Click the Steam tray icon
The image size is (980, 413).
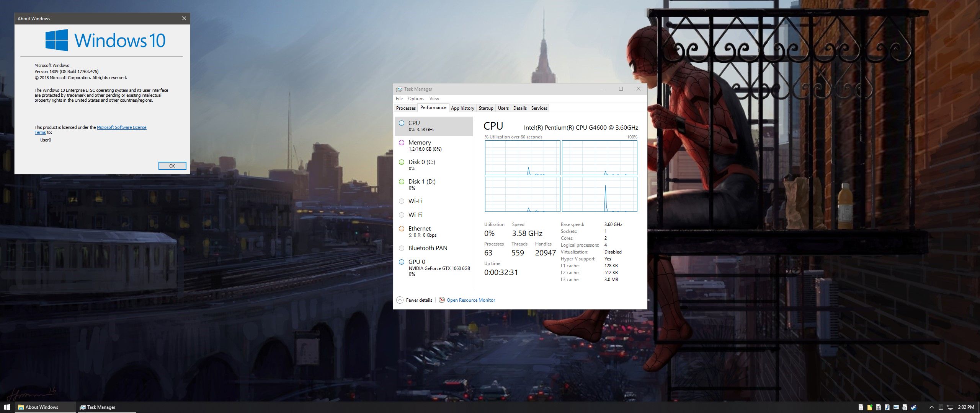click(913, 407)
